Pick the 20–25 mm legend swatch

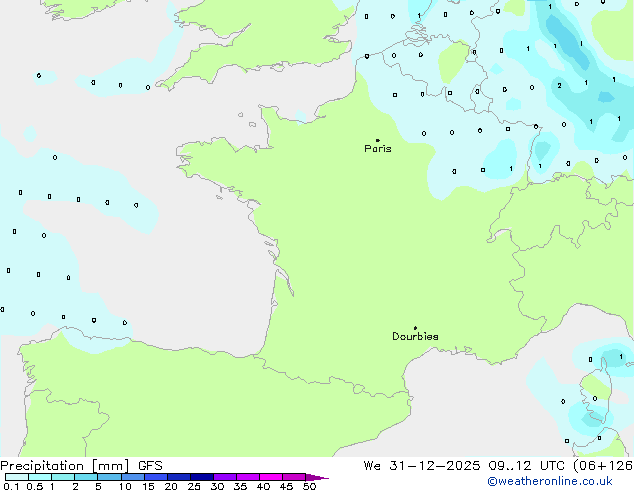pyautogui.click(x=179, y=477)
